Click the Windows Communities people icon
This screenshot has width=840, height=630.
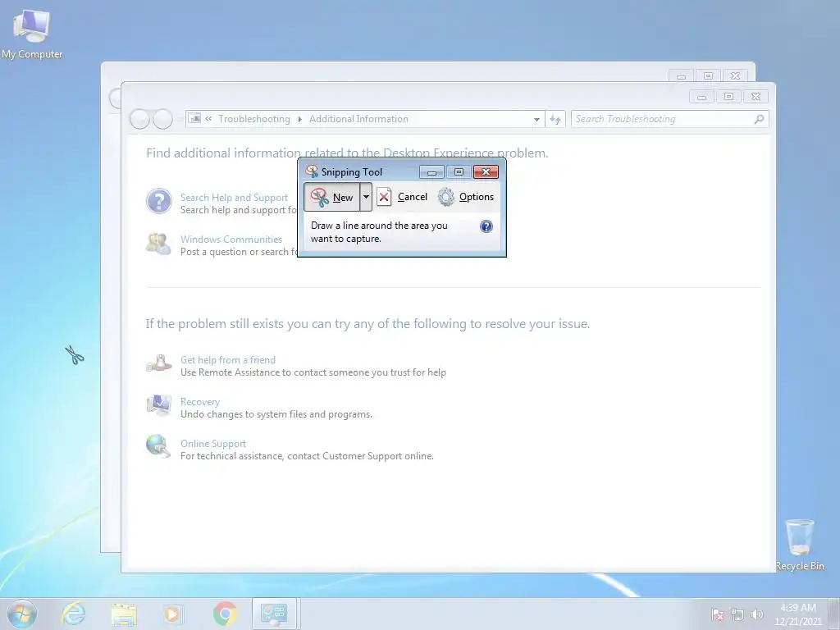(158, 244)
